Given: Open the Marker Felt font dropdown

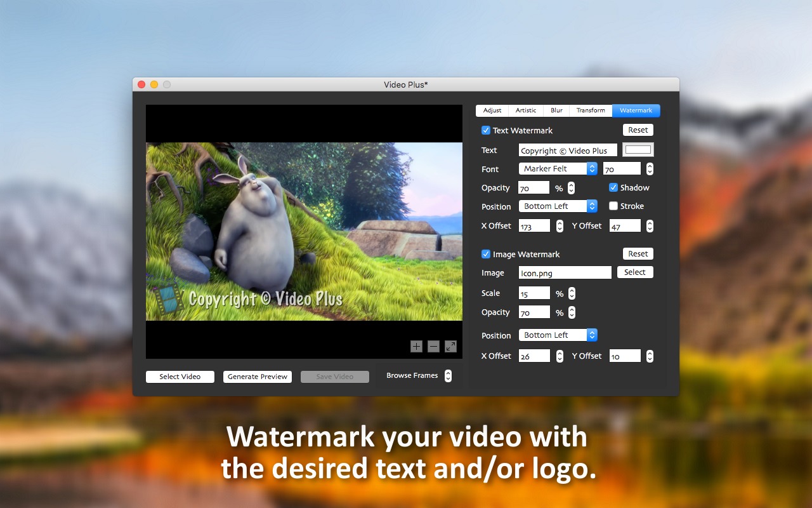Looking at the screenshot, I should pos(557,168).
